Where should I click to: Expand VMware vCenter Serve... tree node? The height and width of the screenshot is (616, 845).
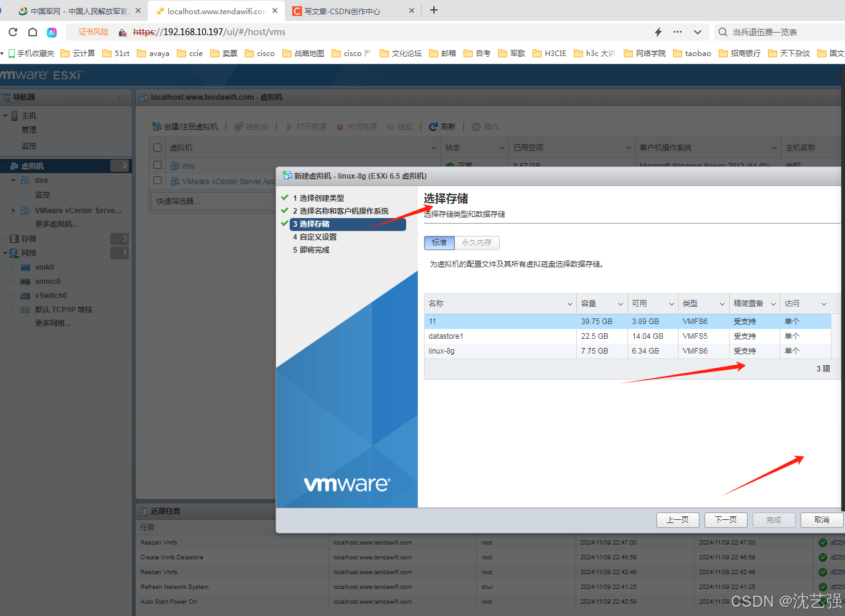click(14, 211)
